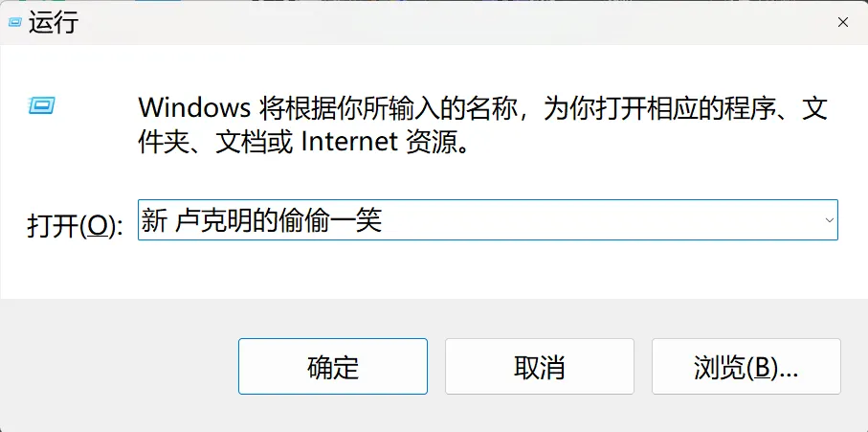Click the word Windows in the description

click(x=194, y=107)
